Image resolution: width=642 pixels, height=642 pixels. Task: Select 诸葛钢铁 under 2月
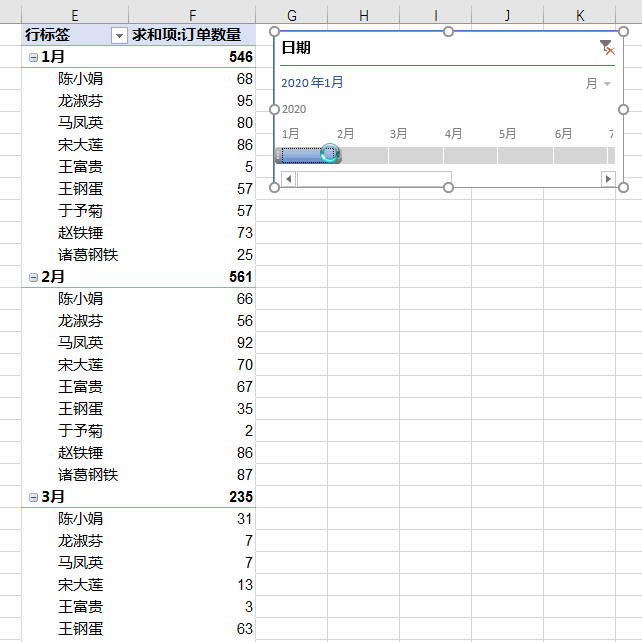click(x=88, y=475)
